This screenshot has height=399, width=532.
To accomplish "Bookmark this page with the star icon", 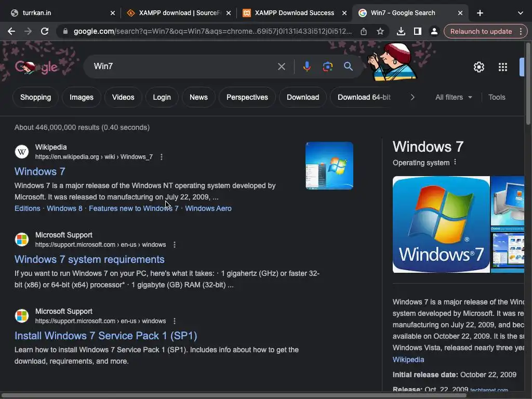I will click(x=380, y=31).
